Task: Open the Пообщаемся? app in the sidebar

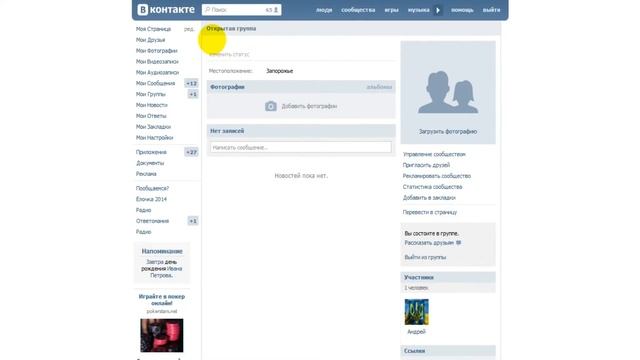Action: pos(152,188)
